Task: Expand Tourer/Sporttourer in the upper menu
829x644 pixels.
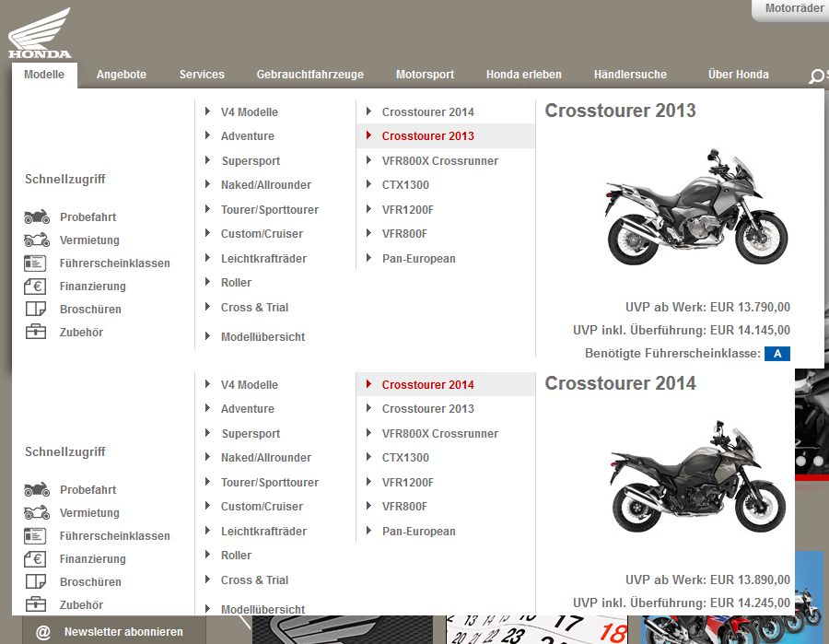Action: tap(269, 210)
